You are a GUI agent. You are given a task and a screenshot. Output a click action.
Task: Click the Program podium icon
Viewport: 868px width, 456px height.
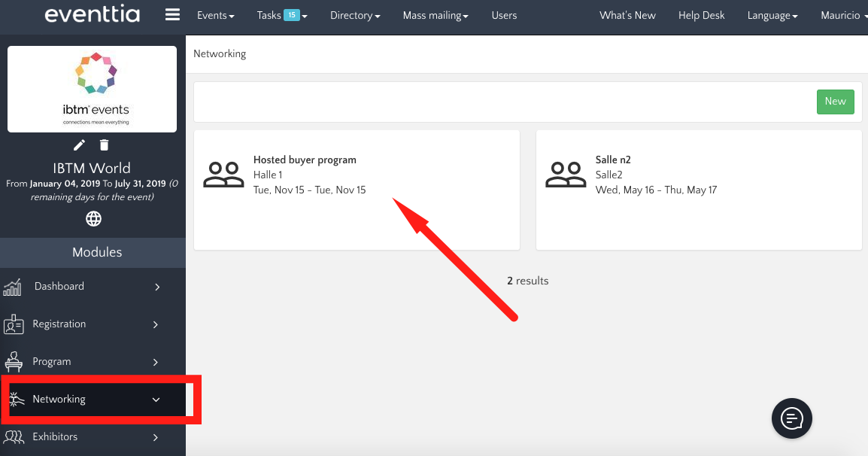(14, 362)
